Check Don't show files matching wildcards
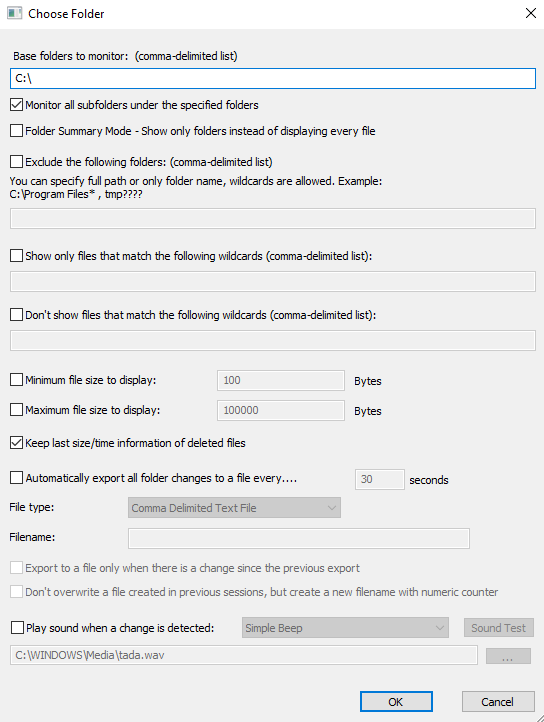The width and height of the screenshot is (544, 722). [x=17, y=314]
